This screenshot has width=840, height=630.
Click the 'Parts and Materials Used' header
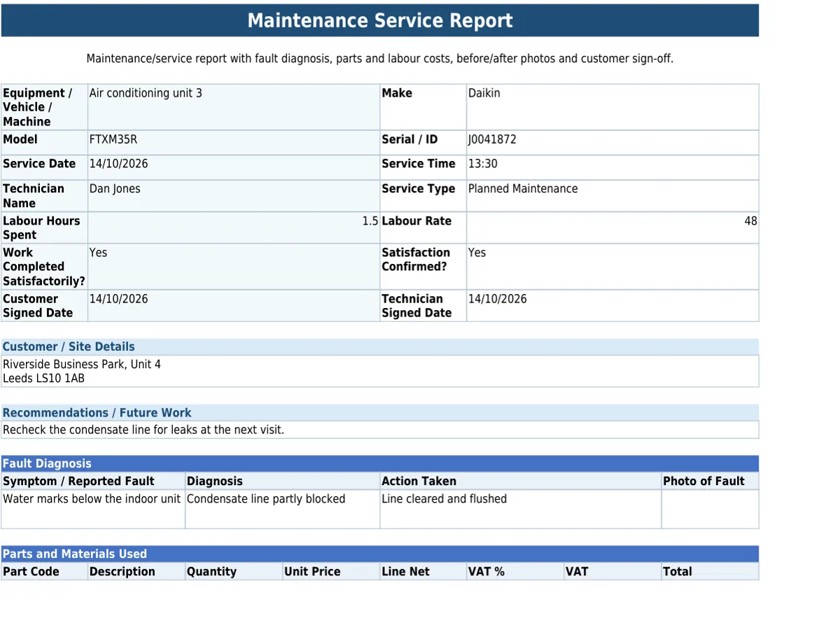(x=380, y=554)
